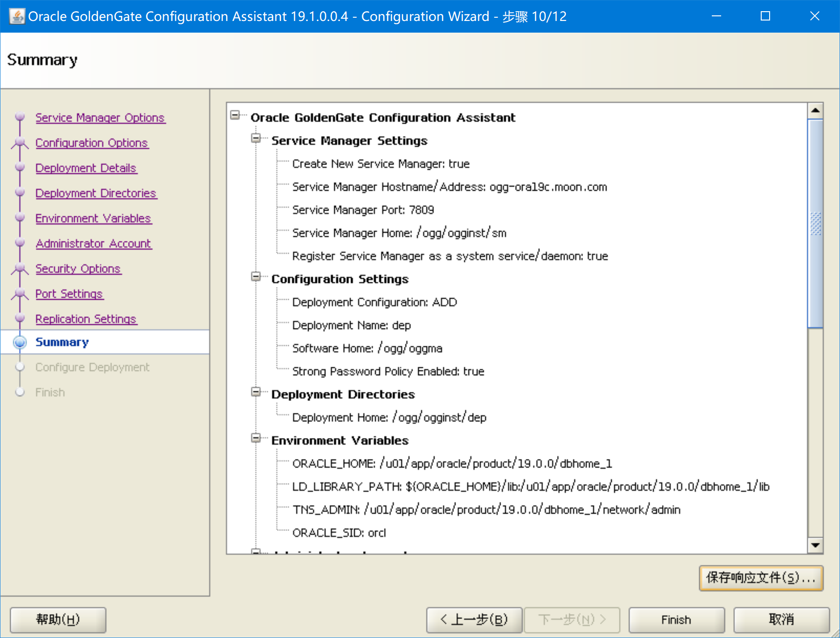840x638 pixels.
Task: Select the 'Strong Password Policy Enabled: true' row
Action: (x=388, y=371)
